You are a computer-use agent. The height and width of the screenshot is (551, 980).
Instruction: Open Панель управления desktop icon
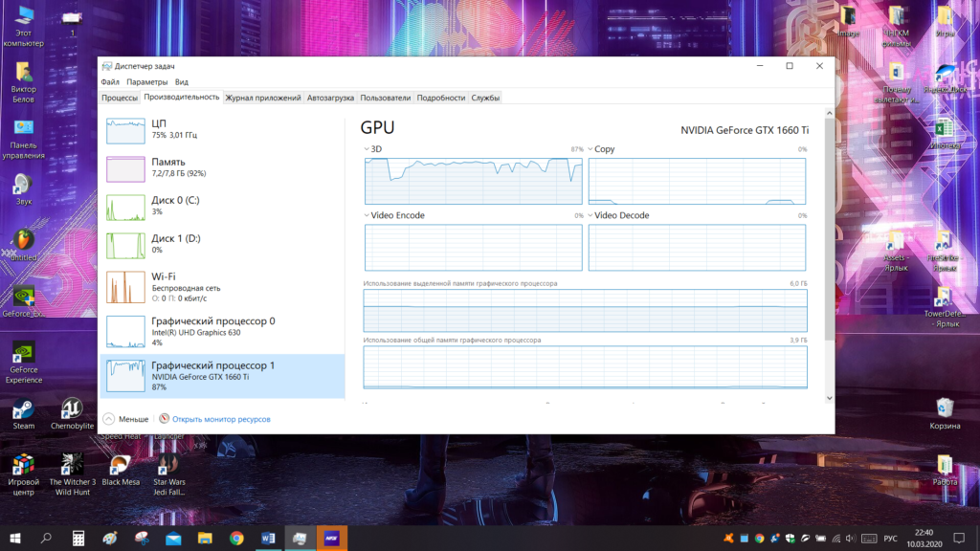pyautogui.click(x=24, y=140)
